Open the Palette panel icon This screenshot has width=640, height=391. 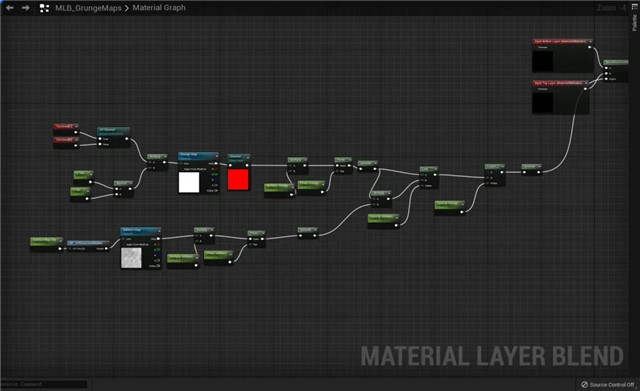(635, 6)
